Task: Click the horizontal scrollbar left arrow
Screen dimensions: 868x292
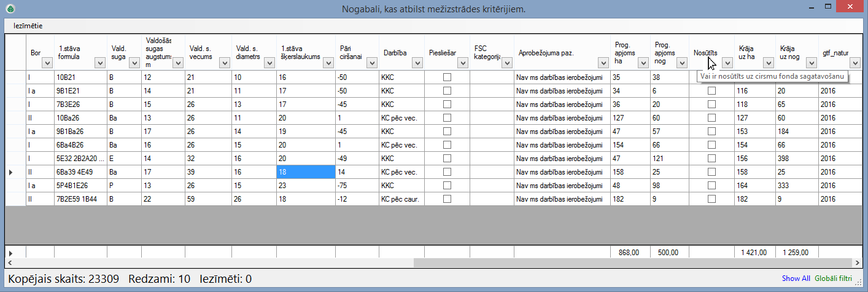Action: [9, 262]
